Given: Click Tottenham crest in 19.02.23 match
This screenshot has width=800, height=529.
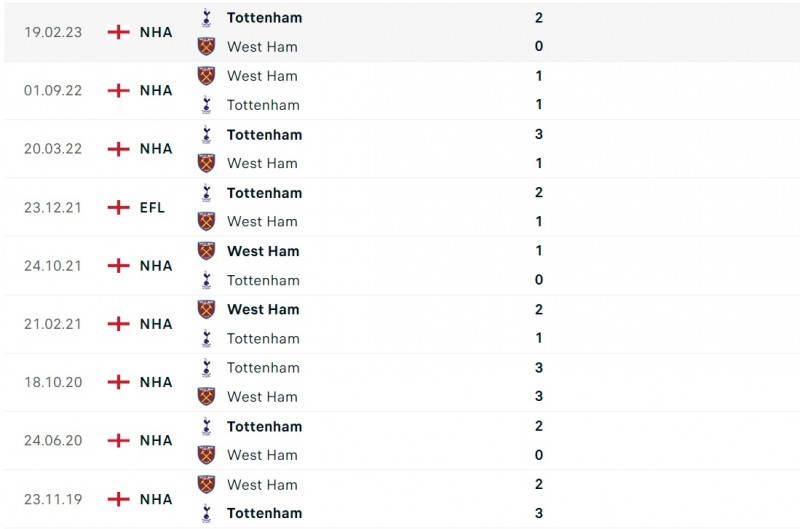Looking at the screenshot, I should point(206,17).
